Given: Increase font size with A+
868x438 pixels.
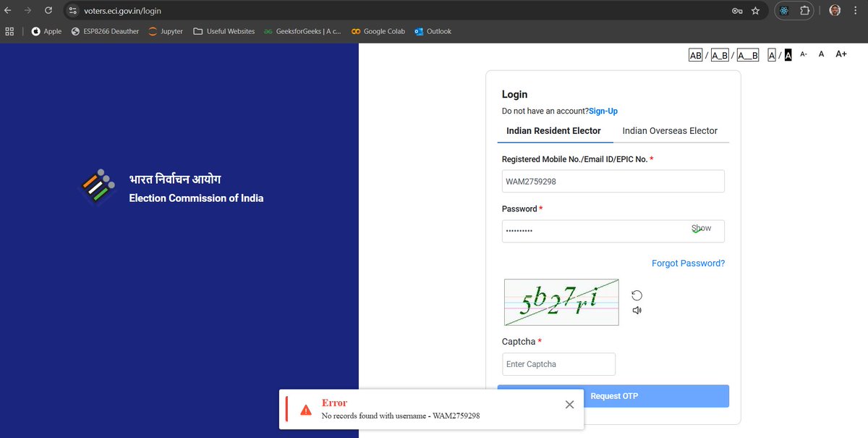Looking at the screenshot, I should point(841,54).
